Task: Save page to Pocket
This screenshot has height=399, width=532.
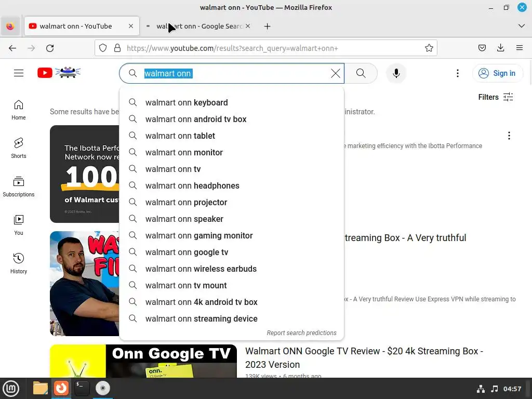Action: (482, 48)
